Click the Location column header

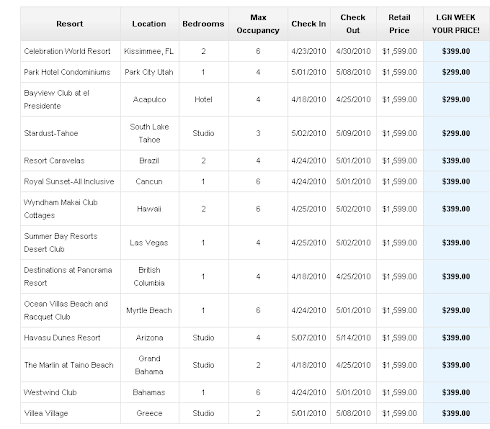tap(149, 24)
